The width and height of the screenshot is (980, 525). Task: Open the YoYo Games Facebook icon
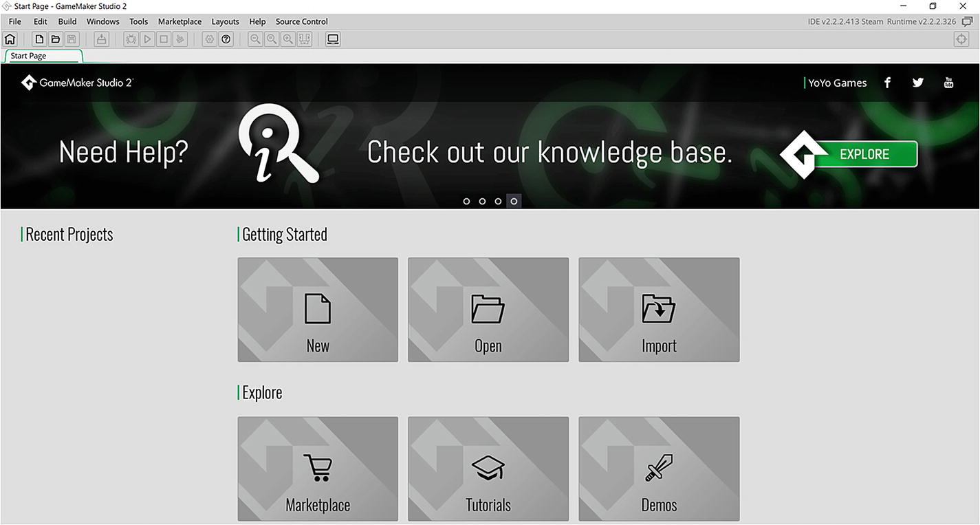tap(888, 83)
